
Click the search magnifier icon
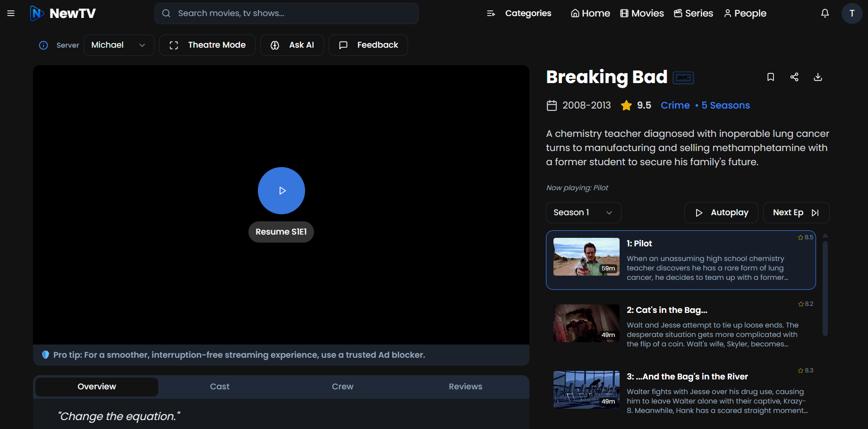coord(166,13)
